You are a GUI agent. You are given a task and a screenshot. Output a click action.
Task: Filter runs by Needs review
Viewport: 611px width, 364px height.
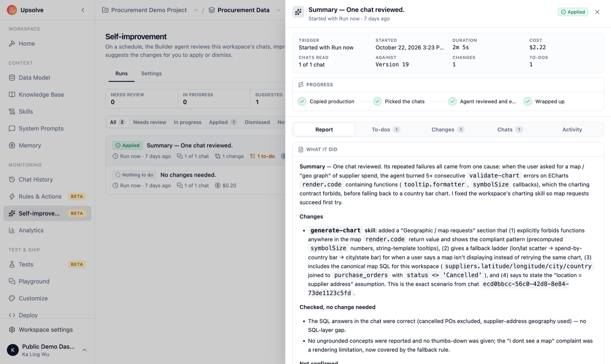point(150,122)
